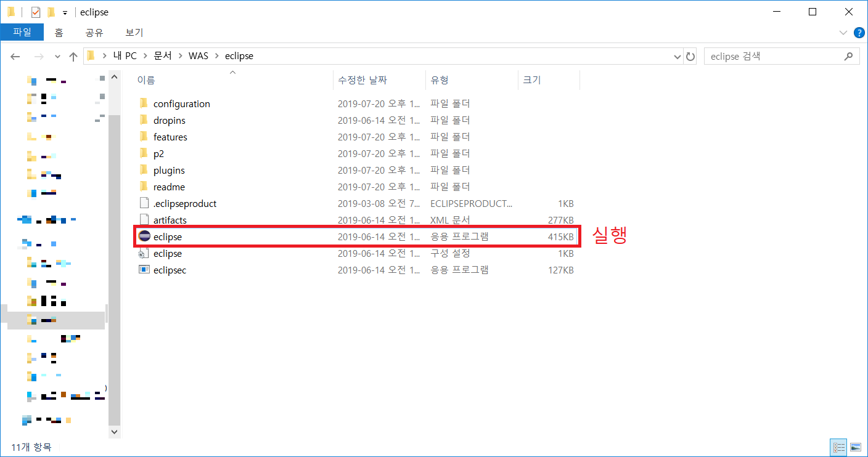Image resolution: width=868 pixels, height=457 pixels.
Task: Click the search magnifier icon
Action: click(x=849, y=56)
